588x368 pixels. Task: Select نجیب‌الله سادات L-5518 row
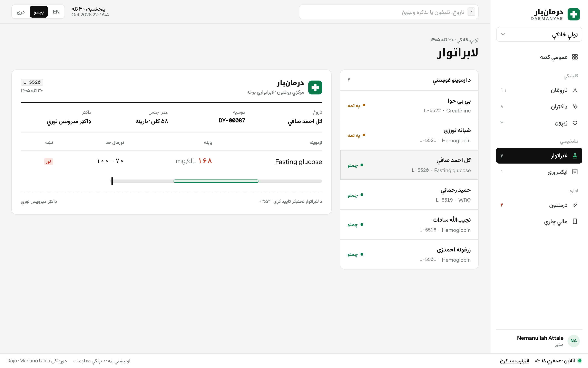click(x=409, y=225)
